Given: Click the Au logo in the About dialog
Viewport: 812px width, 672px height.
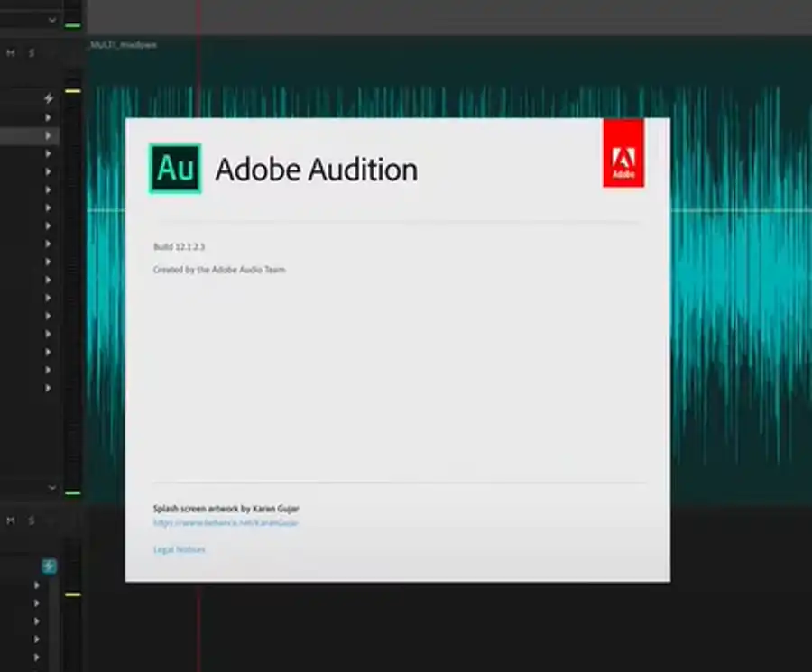Looking at the screenshot, I should click(175, 169).
